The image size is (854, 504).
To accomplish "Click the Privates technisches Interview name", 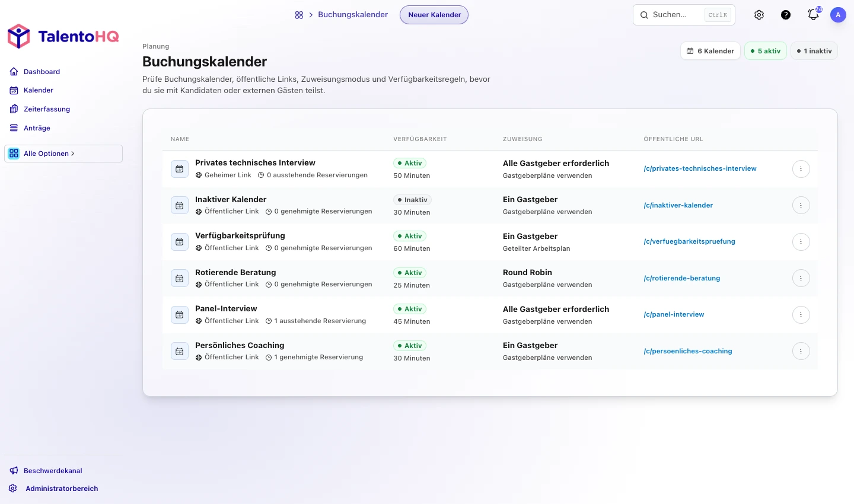I will click(x=255, y=163).
